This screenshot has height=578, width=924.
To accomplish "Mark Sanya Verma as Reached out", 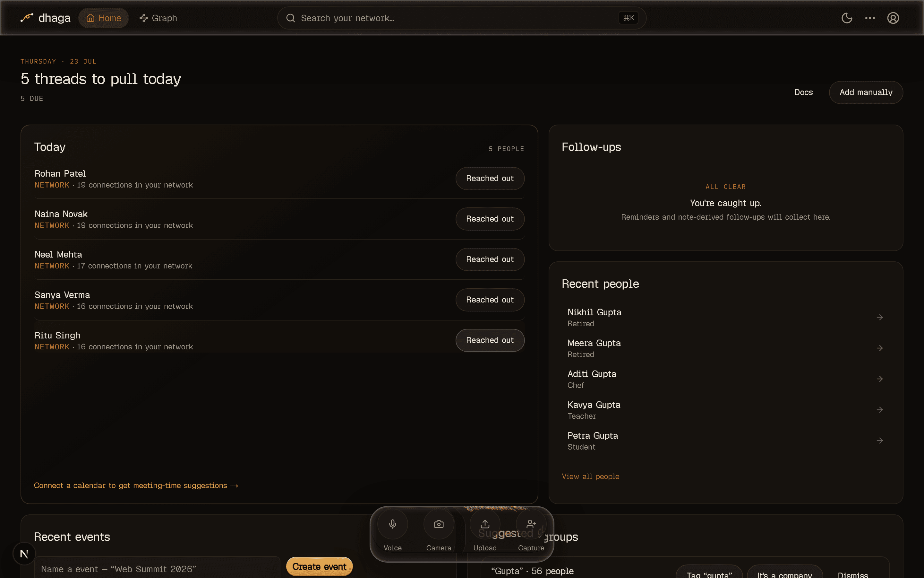I will pos(490,300).
